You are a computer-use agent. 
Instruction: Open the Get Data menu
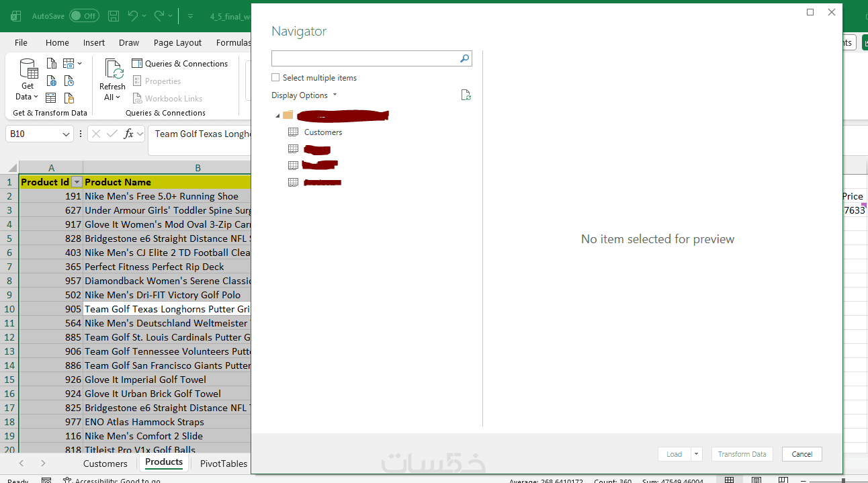pyautogui.click(x=28, y=79)
